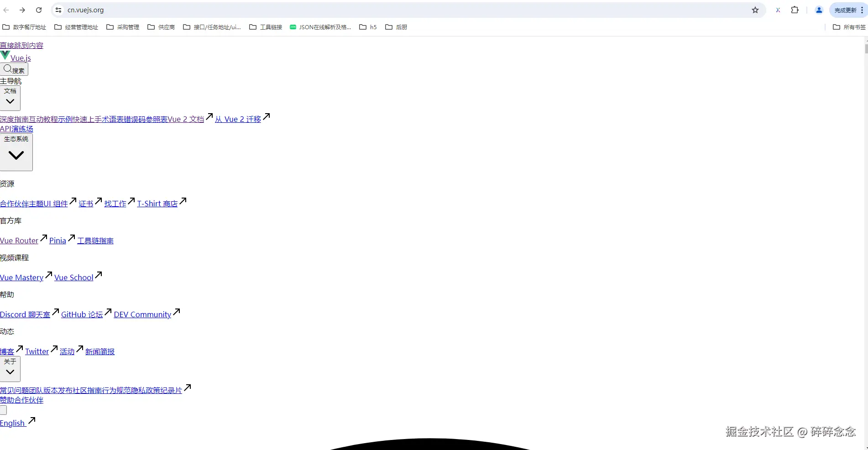Click the browser reload icon

[39, 10]
